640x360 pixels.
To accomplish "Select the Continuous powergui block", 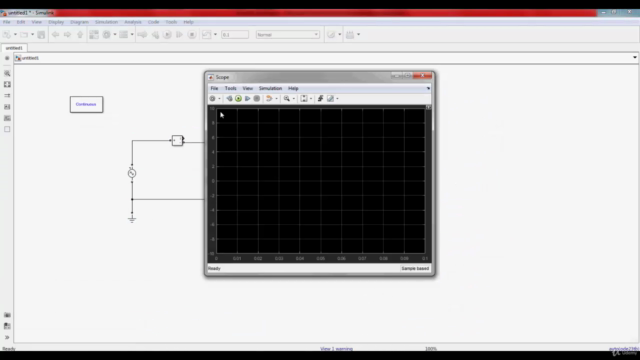I will pyautogui.click(x=86, y=104).
